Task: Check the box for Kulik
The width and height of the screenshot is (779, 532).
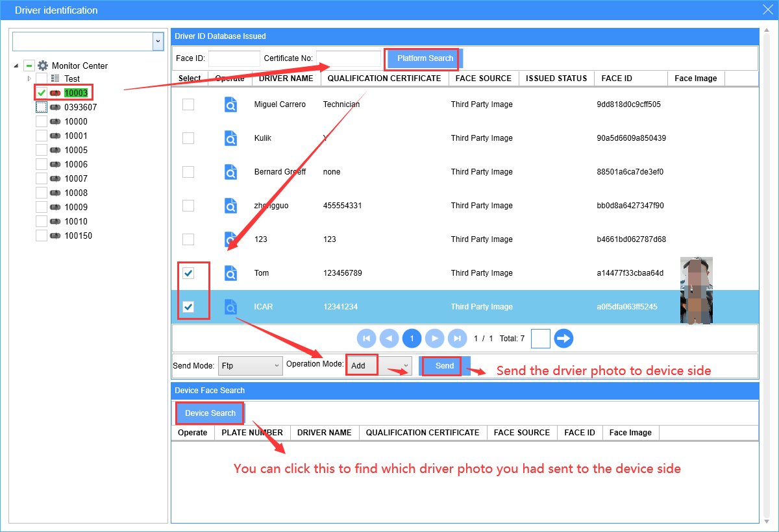Action: pyautogui.click(x=188, y=138)
